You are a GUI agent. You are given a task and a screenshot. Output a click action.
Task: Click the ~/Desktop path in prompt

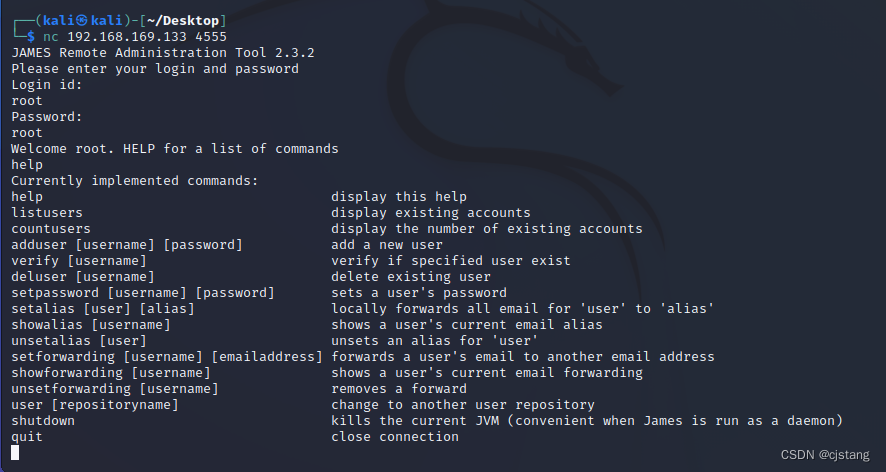pyautogui.click(x=183, y=20)
